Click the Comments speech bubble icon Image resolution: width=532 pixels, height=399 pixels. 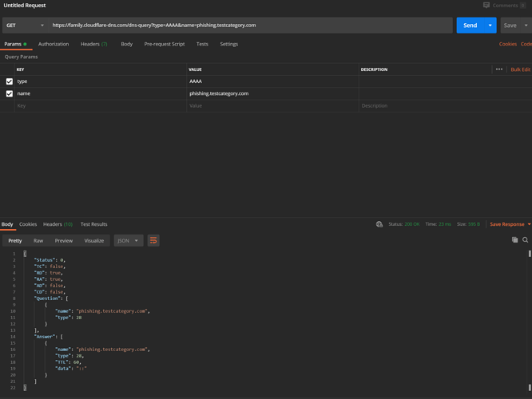tap(486, 5)
